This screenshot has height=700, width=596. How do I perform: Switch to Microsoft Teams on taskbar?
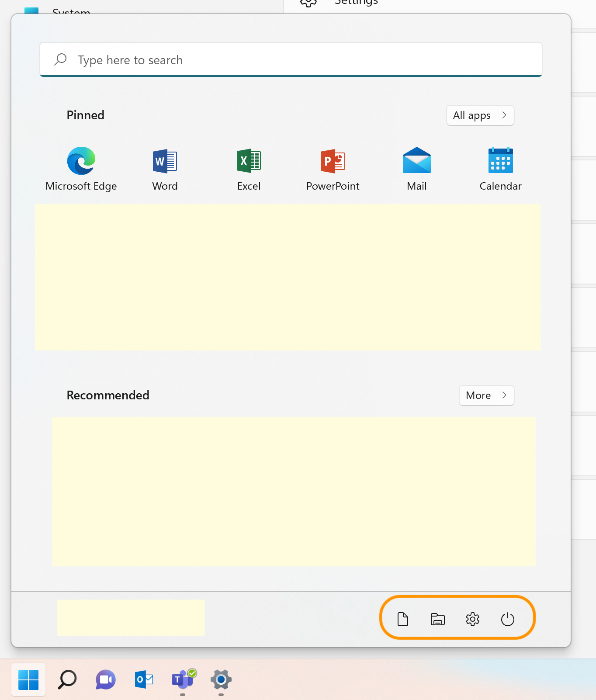click(x=183, y=679)
